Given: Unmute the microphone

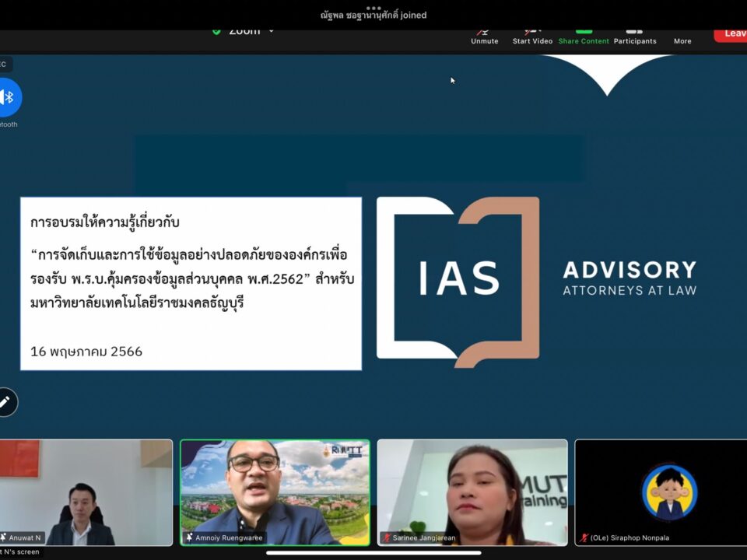Looking at the screenshot, I should tap(485, 37).
